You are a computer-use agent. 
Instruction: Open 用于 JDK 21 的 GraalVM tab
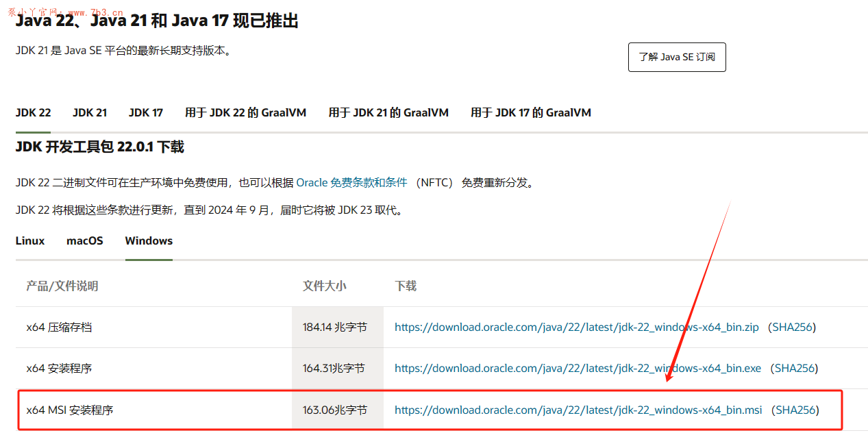389,112
